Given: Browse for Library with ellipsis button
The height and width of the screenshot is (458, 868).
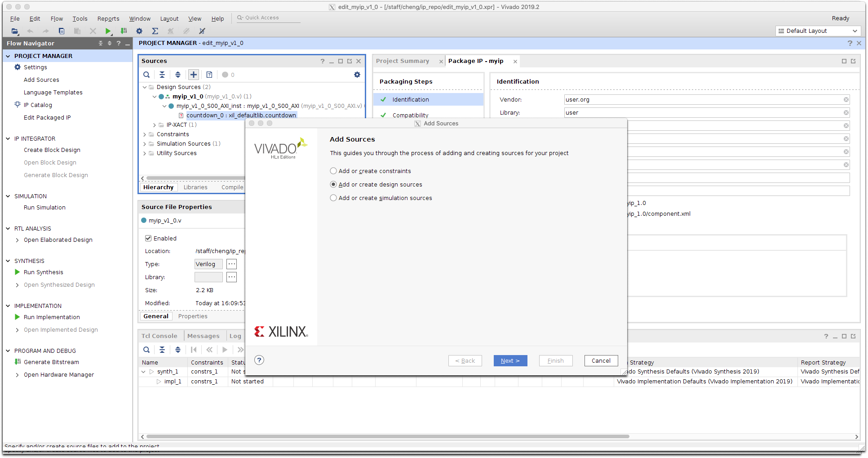Looking at the screenshot, I should [231, 277].
